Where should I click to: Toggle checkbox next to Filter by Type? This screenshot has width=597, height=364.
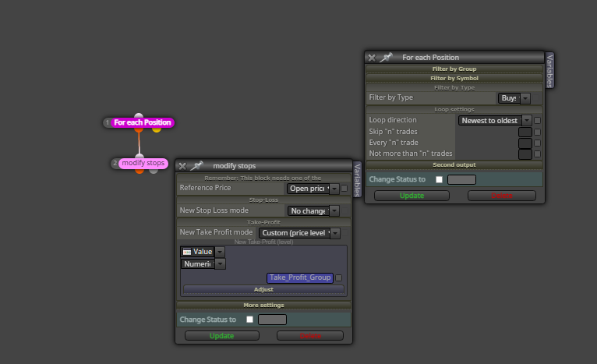click(536, 98)
